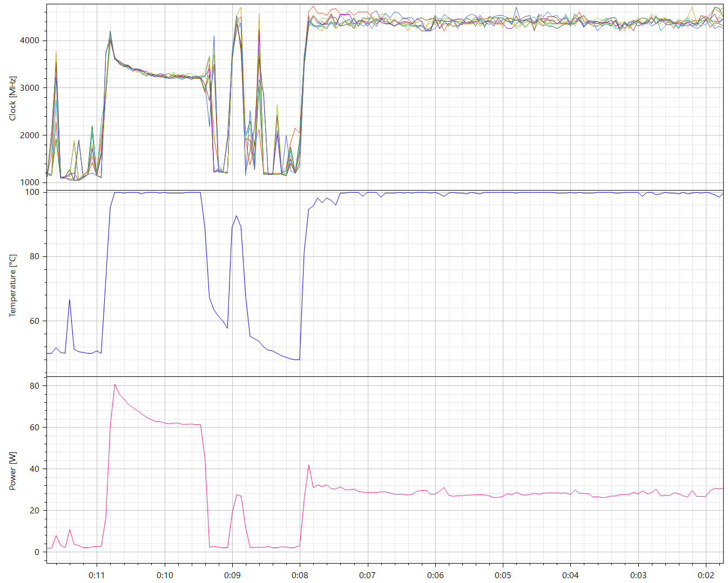Click the 0:03 time axis label
Screen dimensions: 728x583
pyautogui.click(x=638, y=575)
